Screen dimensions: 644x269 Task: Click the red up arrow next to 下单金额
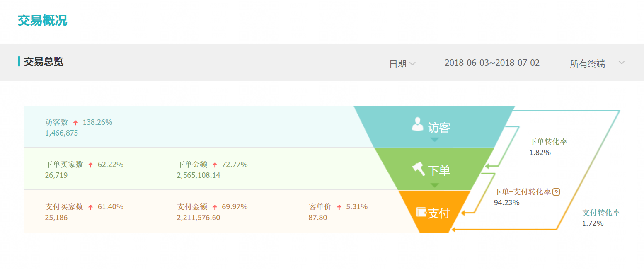(215, 165)
